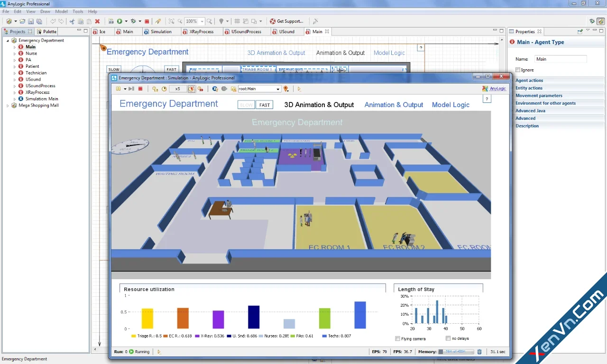Click the real-time clock icon next to x5

pos(165,89)
